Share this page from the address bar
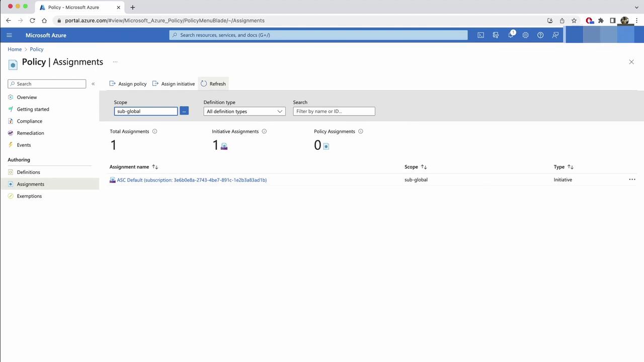Viewport: 644px width, 362px height. pyautogui.click(x=562, y=21)
